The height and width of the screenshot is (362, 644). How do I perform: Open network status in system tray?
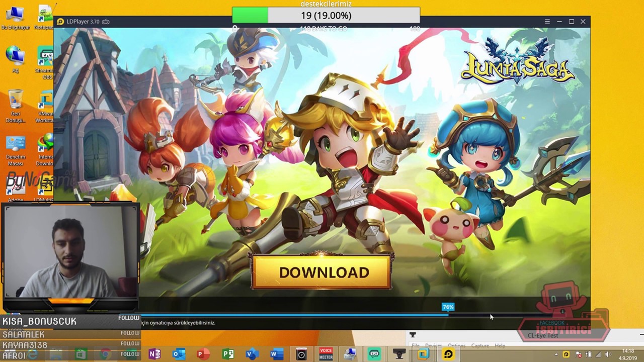coord(598,354)
